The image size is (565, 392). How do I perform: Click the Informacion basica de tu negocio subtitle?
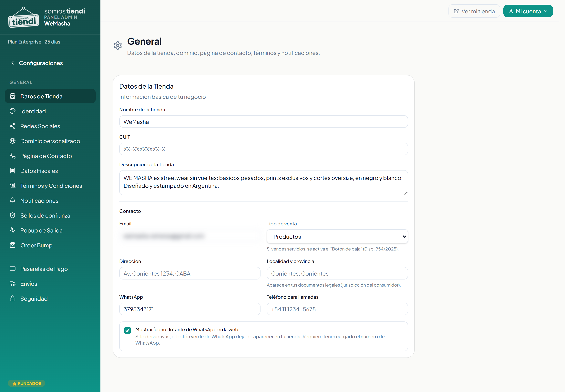(x=162, y=97)
